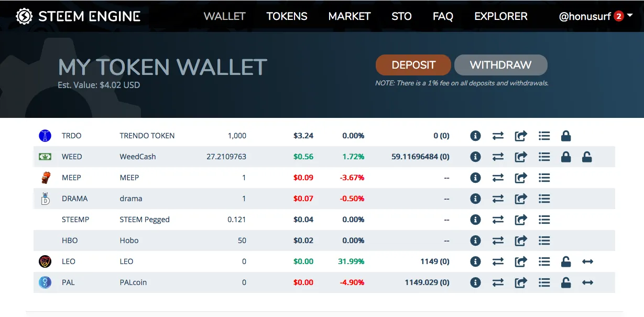The width and height of the screenshot is (644, 317).
Task: Send STEEMP via the share icon
Action: [x=521, y=220]
